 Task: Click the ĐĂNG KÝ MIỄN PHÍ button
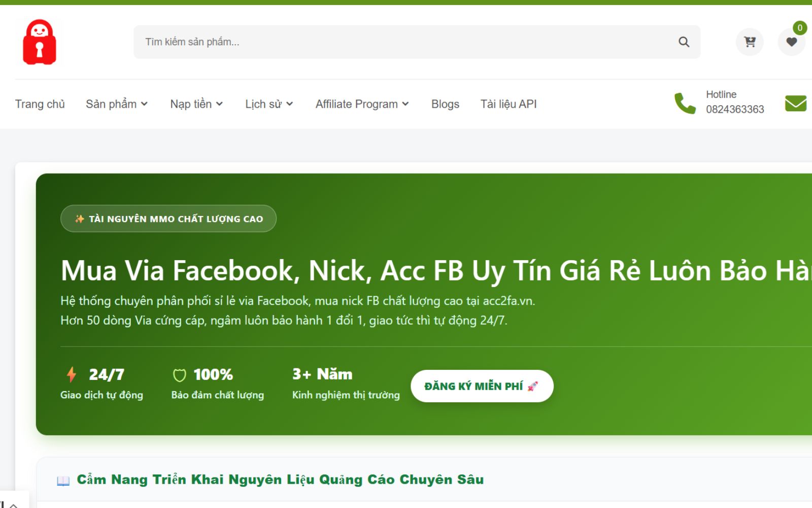482,386
